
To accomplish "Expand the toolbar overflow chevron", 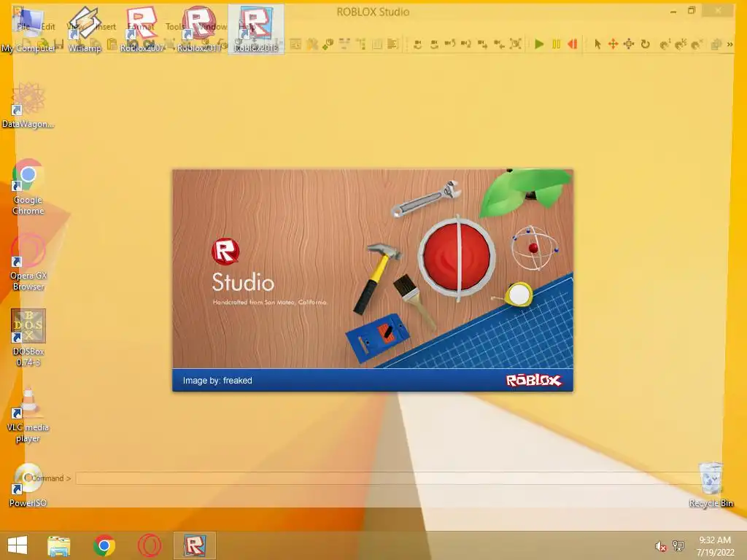I will point(729,44).
